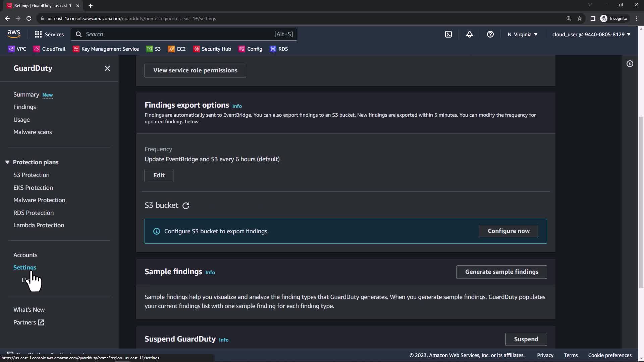644x362 pixels.
Task: Go to AWS console home logo
Action: click(x=14, y=34)
